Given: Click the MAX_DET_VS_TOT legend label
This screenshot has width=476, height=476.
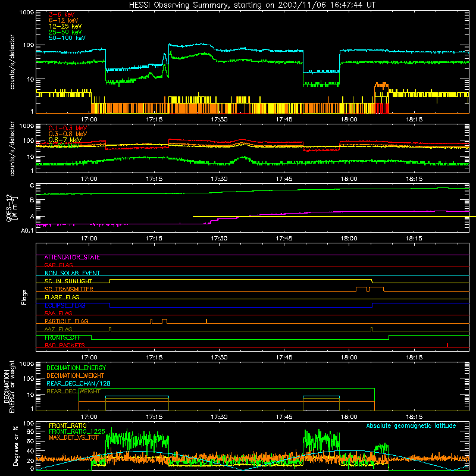Looking at the screenshot, I should click(x=74, y=437).
